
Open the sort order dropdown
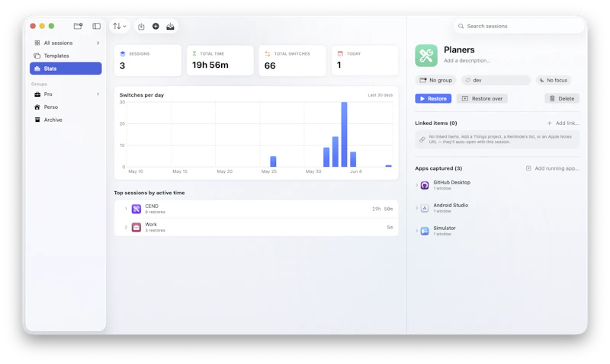tap(120, 26)
